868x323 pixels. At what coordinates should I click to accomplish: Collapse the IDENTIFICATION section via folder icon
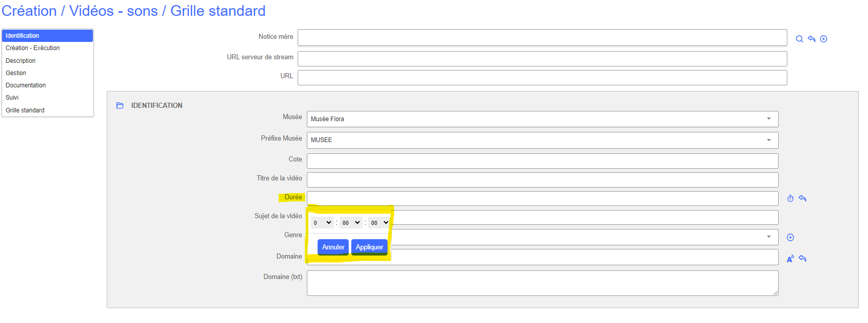(x=120, y=105)
